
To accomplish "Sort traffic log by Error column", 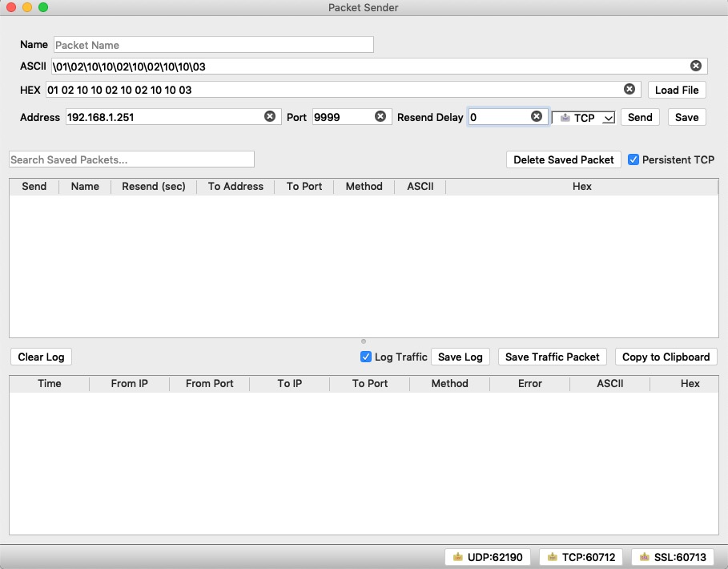I will point(529,384).
